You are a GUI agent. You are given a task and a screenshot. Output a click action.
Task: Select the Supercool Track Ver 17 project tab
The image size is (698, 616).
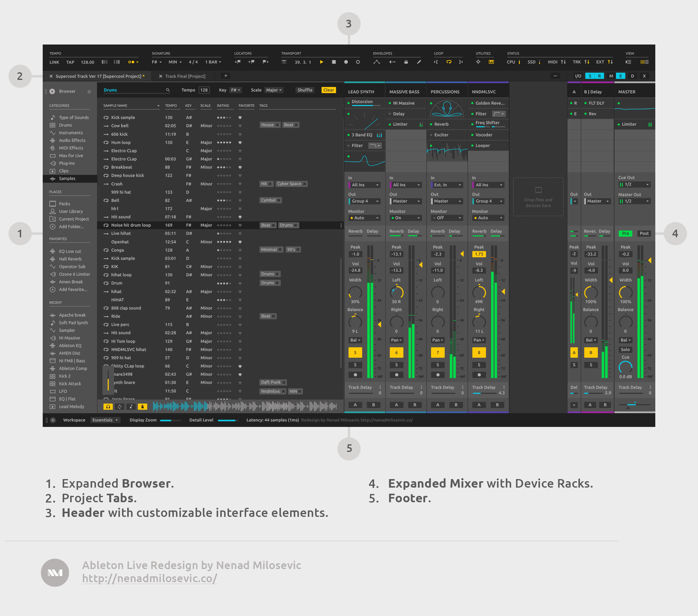(99, 76)
